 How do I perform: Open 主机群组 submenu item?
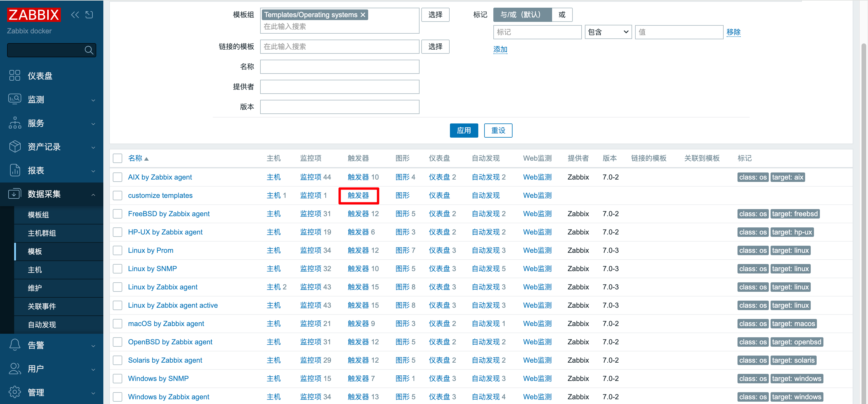59,233
